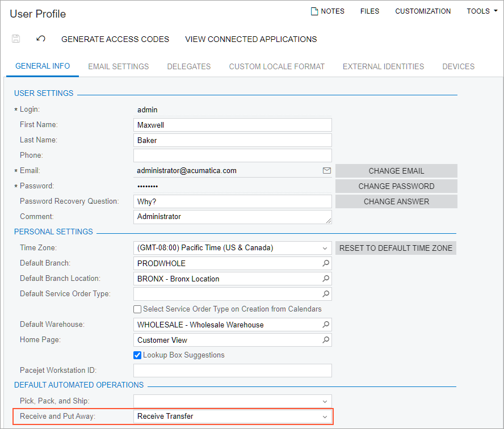Screen dimensions: 504x429
Task: Expand Pick, Pack, and Ship dropdown
Action: point(325,401)
